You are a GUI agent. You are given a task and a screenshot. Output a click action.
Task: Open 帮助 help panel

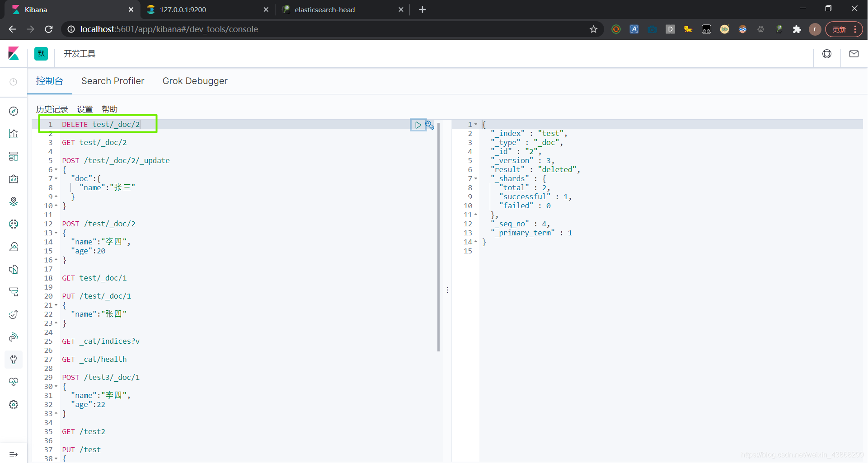pos(110,109)
